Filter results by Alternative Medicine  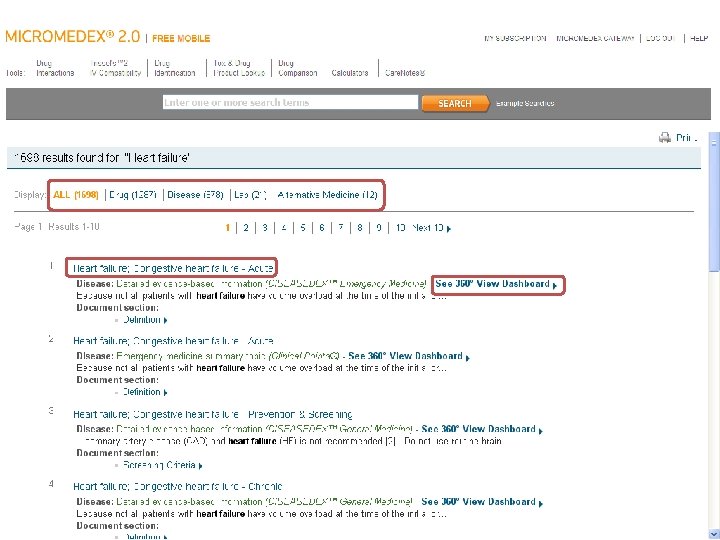point(327,195)
